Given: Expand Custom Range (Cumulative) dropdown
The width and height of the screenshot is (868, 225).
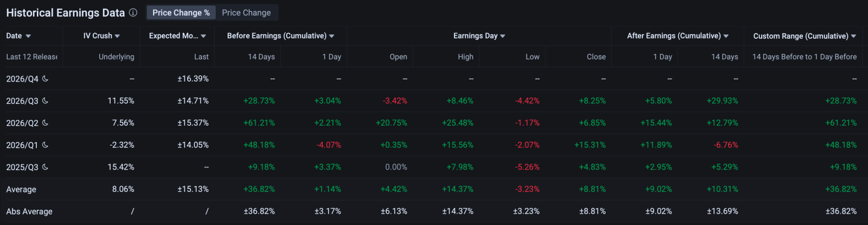Looking at the screenshot, I should pos(853,36).
